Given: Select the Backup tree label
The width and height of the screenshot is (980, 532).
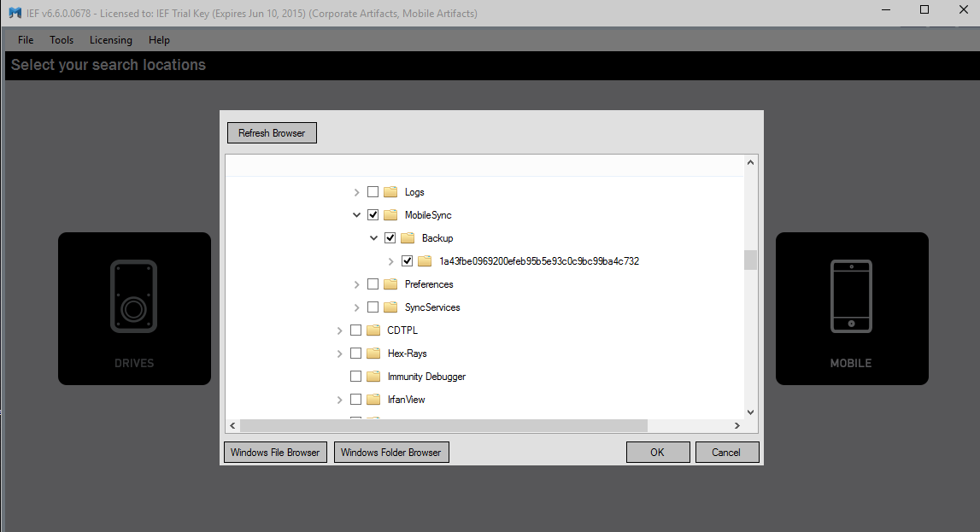Looking at the screenshot, I should click(437, 238).
